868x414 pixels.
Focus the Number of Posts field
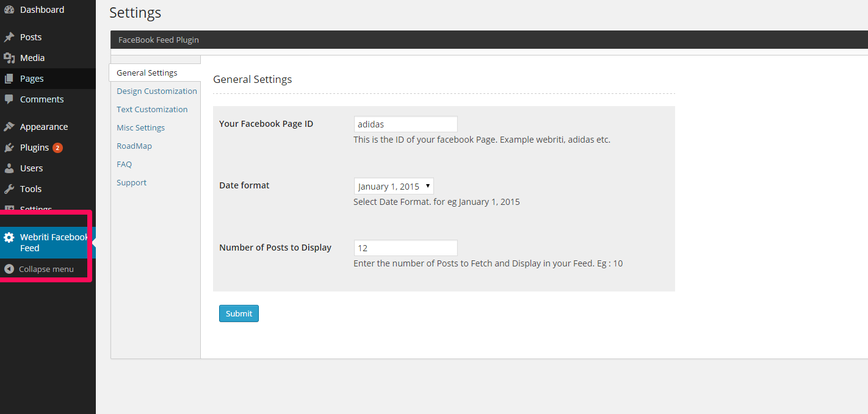pyautogui.click(x=406, y=248)
